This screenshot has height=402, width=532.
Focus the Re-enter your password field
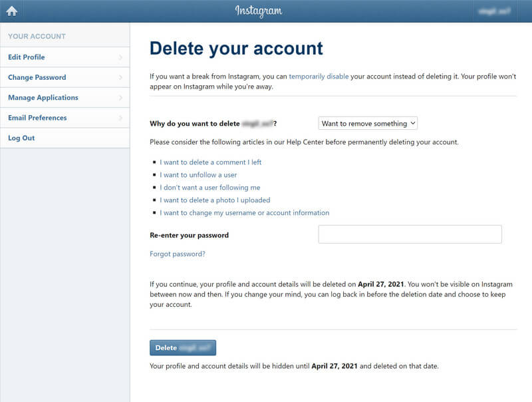410,234
